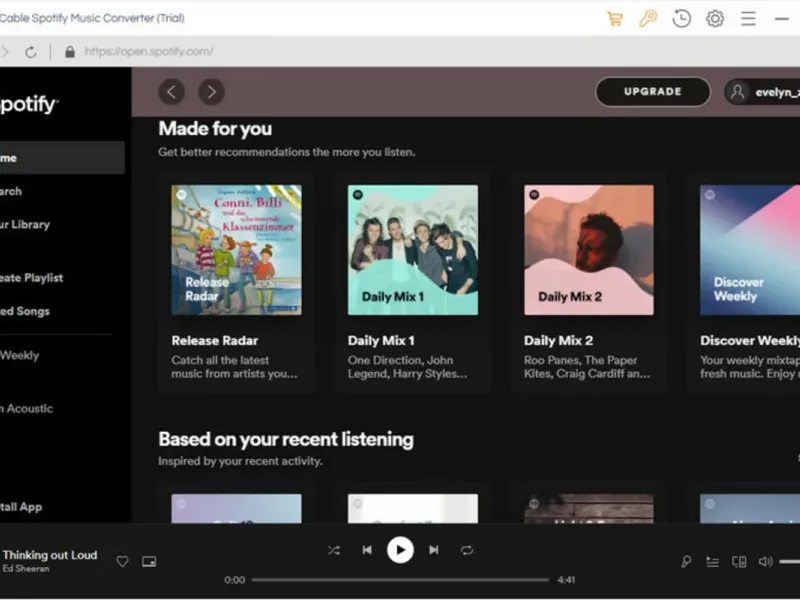Click the song progress bar
The height and width of the screenshot is (600, 800).
click(401, 580)
